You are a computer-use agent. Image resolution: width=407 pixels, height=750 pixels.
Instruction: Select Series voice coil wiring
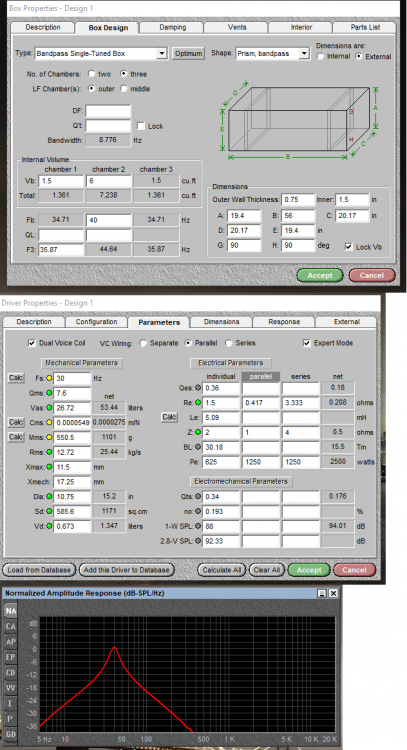click(229, 343)
